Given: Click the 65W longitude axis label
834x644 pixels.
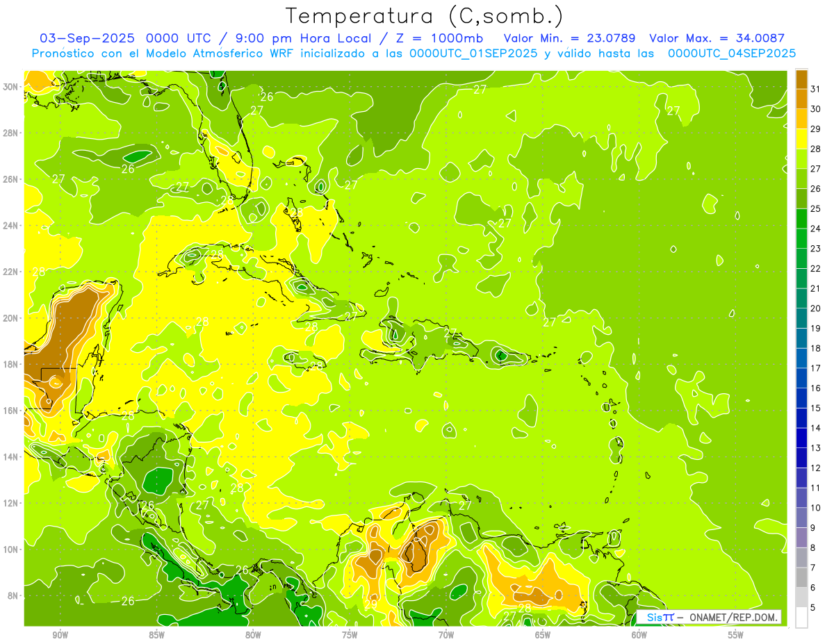Looking at the screenshot, I should click(543, 635).
